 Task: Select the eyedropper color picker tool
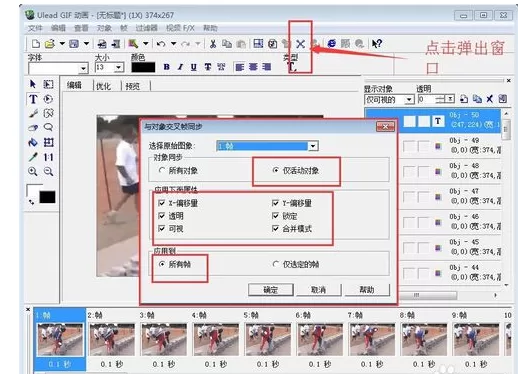[x=33, y=157]
